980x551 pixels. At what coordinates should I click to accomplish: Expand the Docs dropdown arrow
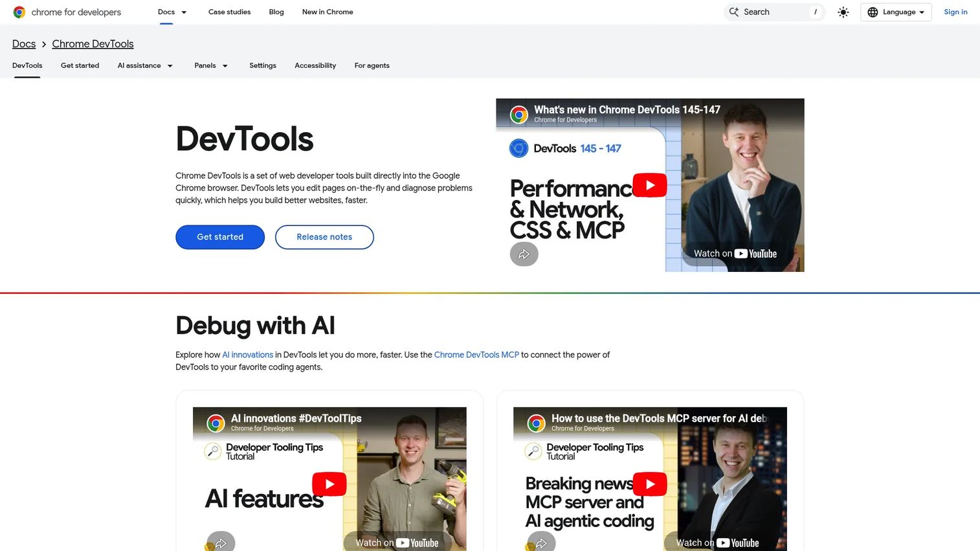184,12
